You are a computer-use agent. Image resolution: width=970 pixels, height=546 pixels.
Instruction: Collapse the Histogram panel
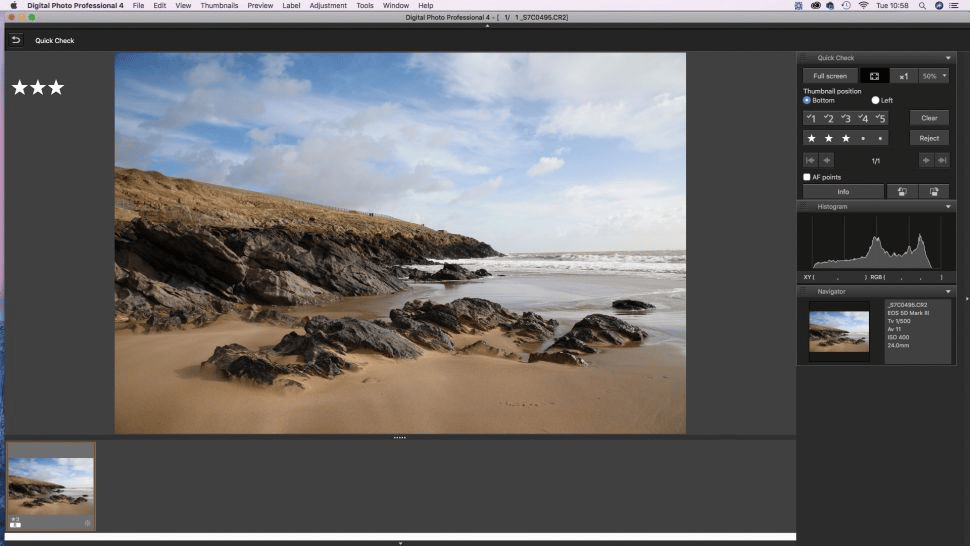[x=948, y=207]
